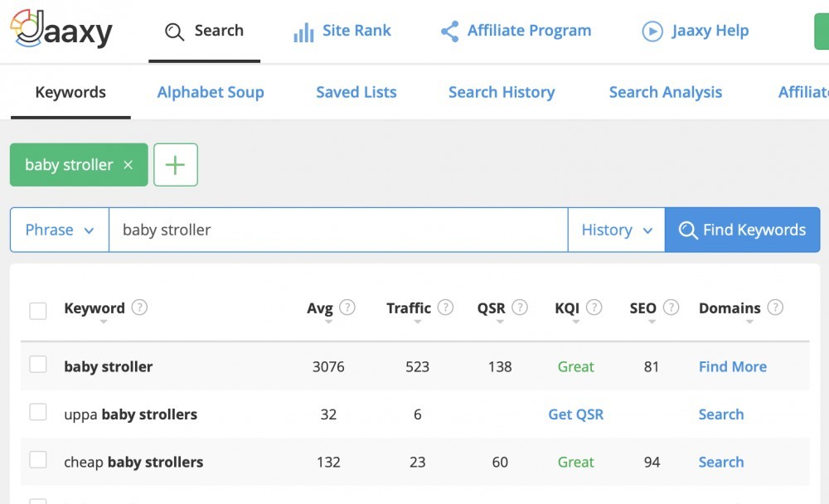Check the baby stroller row checkbox
This screenshot has height=504, width=829.
pyautogui.click(x=38, y=365)
